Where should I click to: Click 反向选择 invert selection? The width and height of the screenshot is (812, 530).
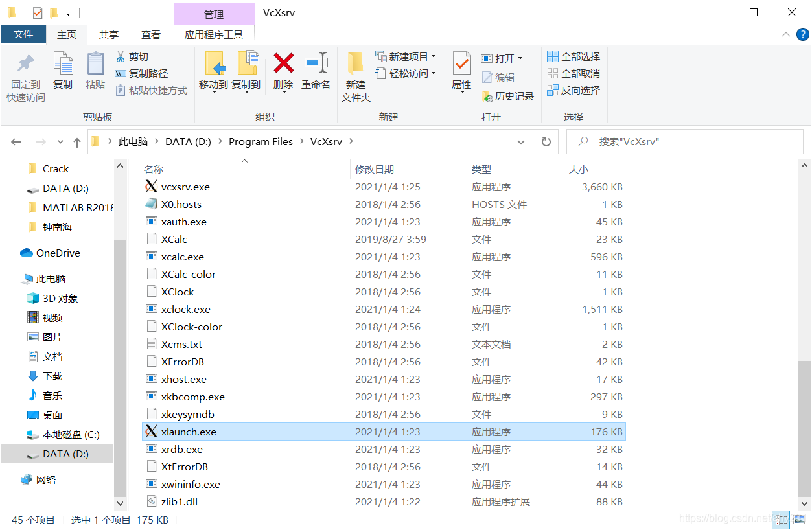574,91
